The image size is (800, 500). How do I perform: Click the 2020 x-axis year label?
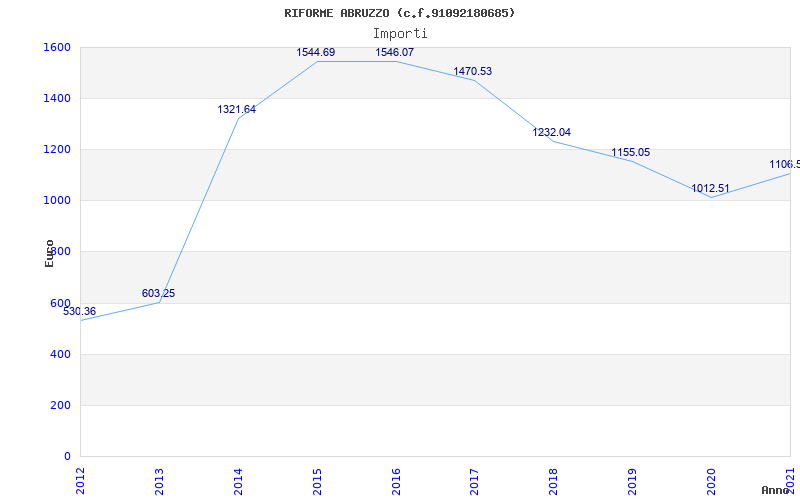pos(710,478)
